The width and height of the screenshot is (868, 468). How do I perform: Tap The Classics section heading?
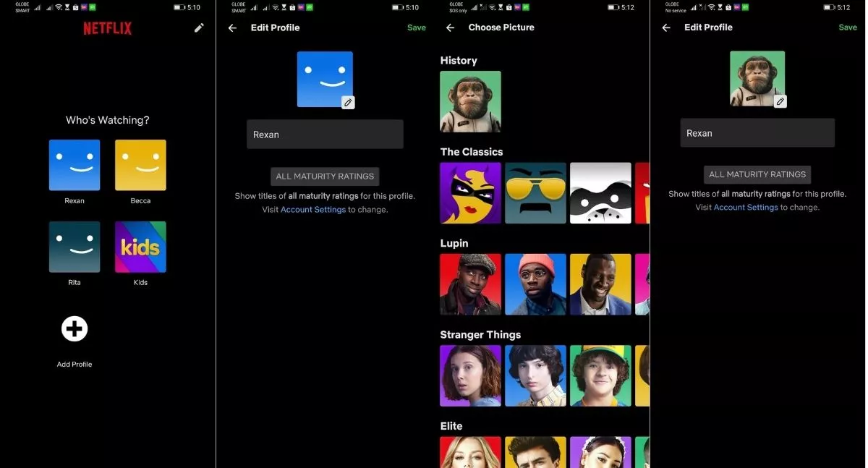(472, 152)
